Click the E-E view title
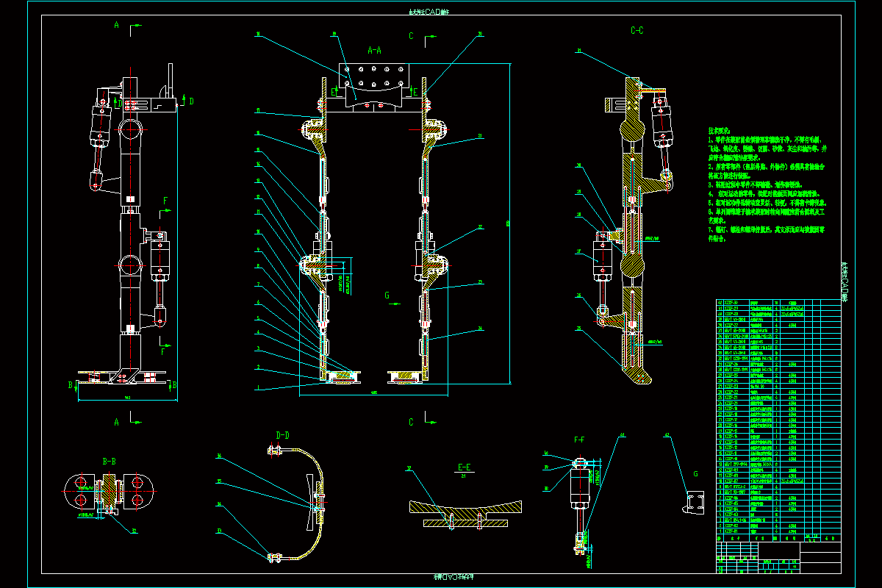 (464, 467)
